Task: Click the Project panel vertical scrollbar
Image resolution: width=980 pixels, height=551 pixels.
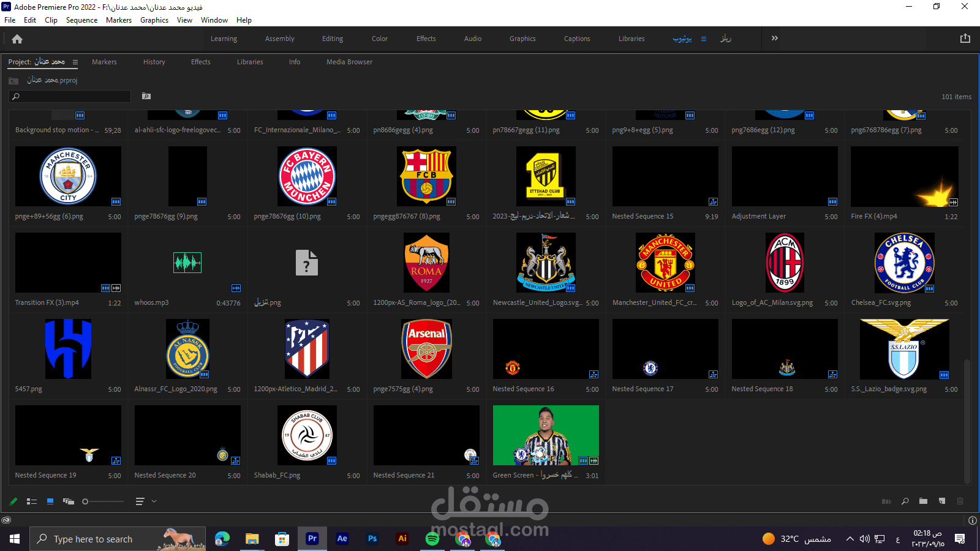Action: [967, 422]
